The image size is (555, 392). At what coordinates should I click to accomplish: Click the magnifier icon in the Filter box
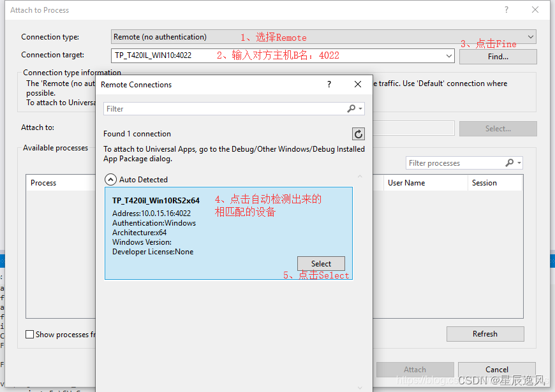351,108
